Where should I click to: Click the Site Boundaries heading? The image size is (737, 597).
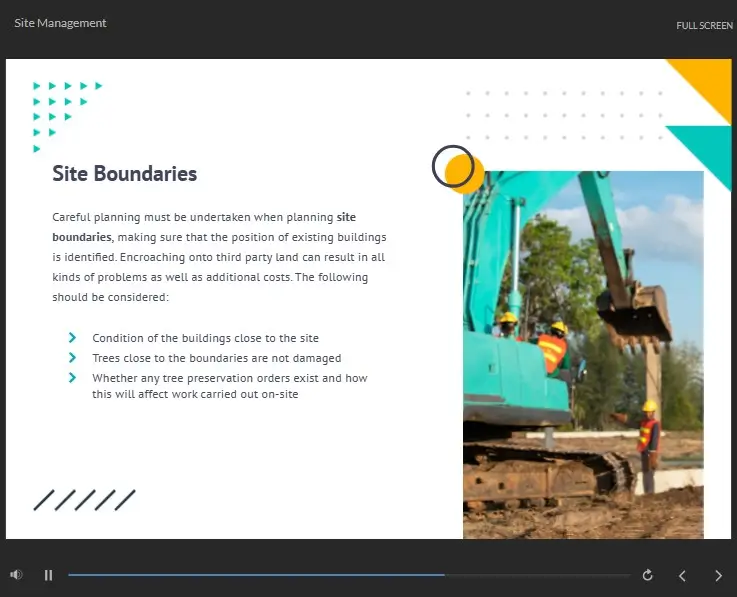click(x=125, y=173)
